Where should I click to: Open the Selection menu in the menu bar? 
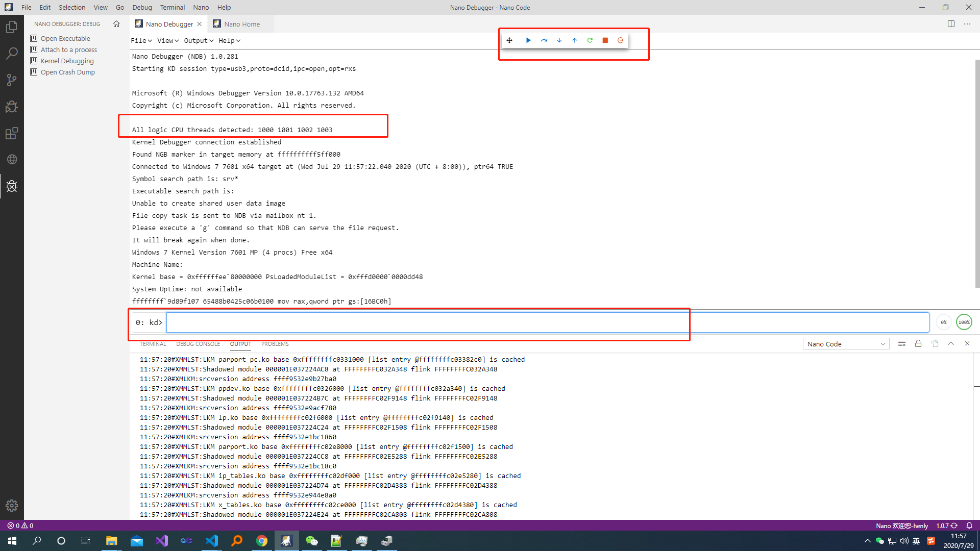click(x=72, y=8)
